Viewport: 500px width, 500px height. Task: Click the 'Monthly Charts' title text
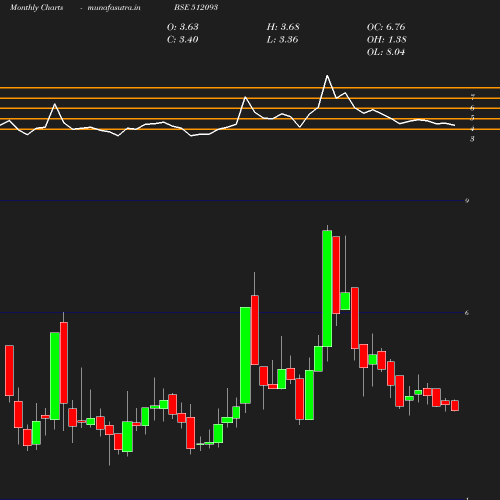pyautogui.click(x=36, y=8)
